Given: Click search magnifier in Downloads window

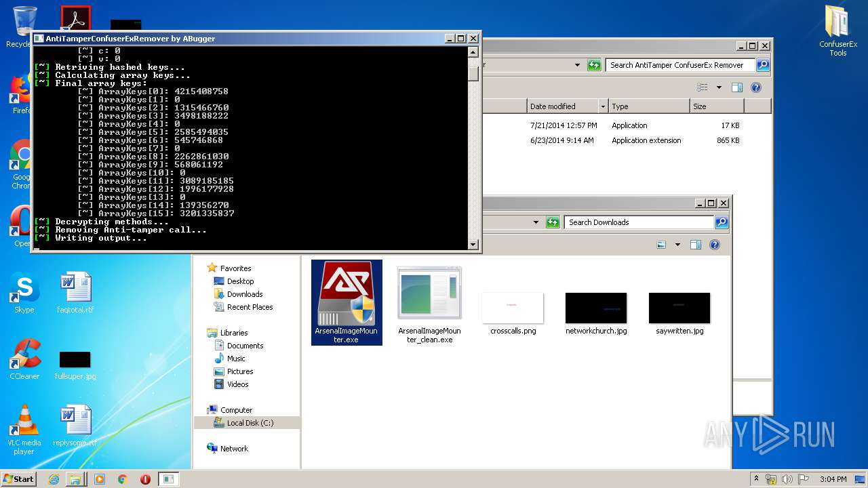Looking at the screenshot, I should click(x=722, y=222).
